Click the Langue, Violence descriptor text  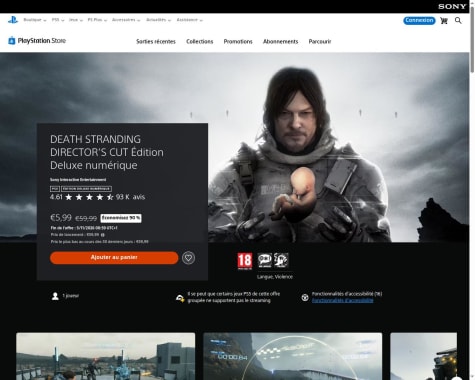pos(275,277)
